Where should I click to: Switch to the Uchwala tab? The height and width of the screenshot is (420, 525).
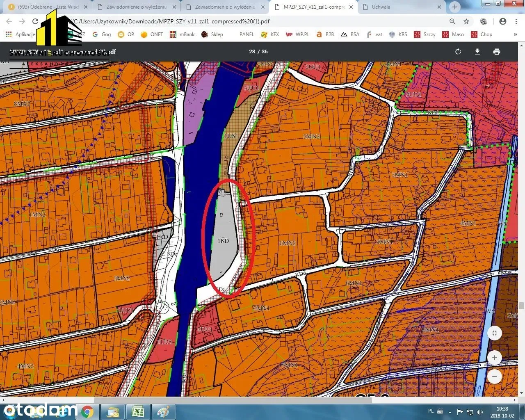[381, 7]
